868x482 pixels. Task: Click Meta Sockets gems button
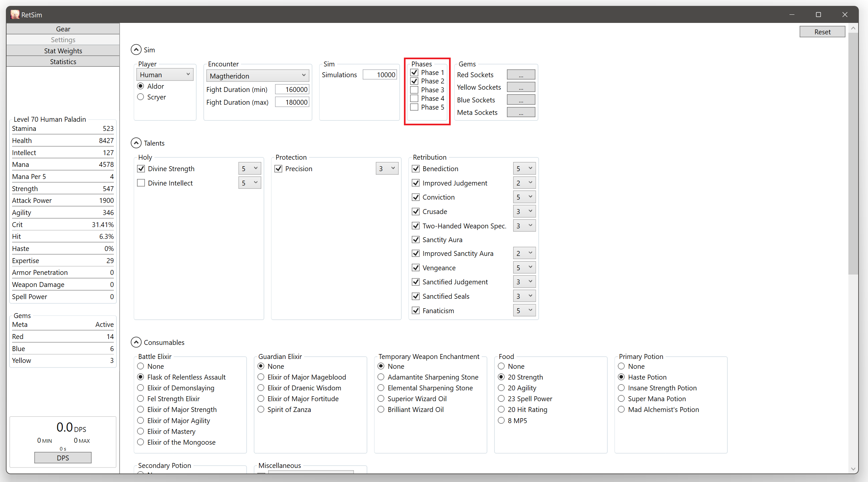[521, 112]
